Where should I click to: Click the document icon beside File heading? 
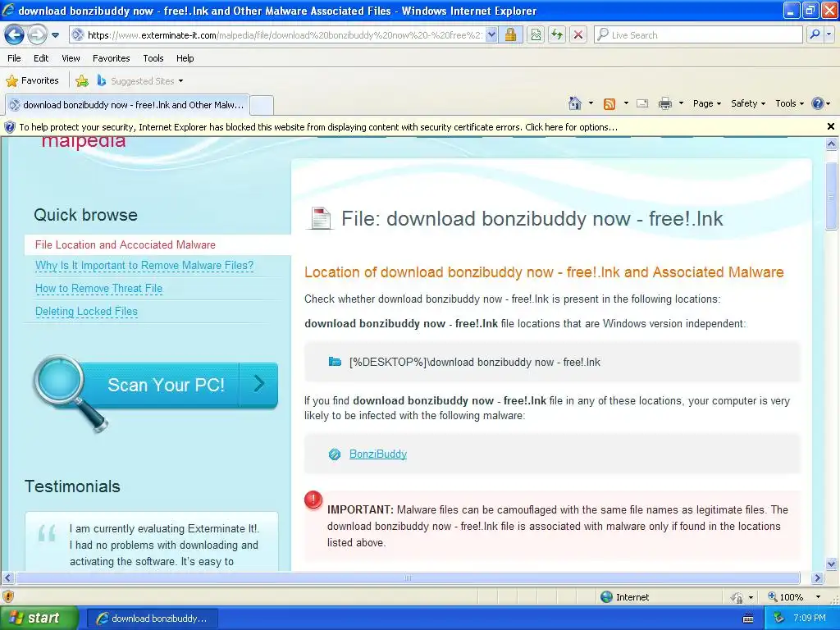320,218
